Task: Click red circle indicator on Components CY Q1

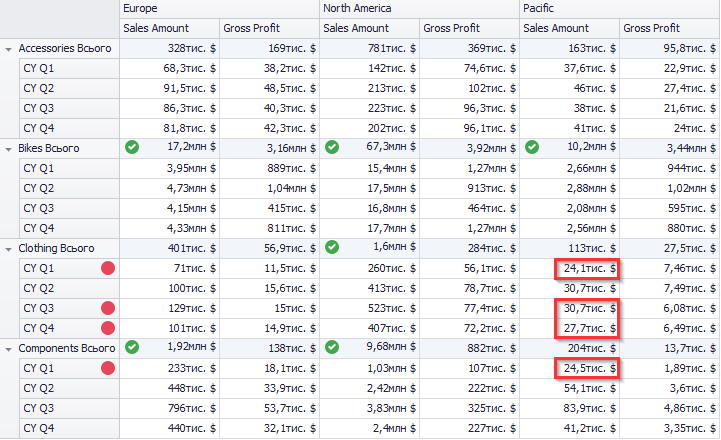Action: coord(108,368)
